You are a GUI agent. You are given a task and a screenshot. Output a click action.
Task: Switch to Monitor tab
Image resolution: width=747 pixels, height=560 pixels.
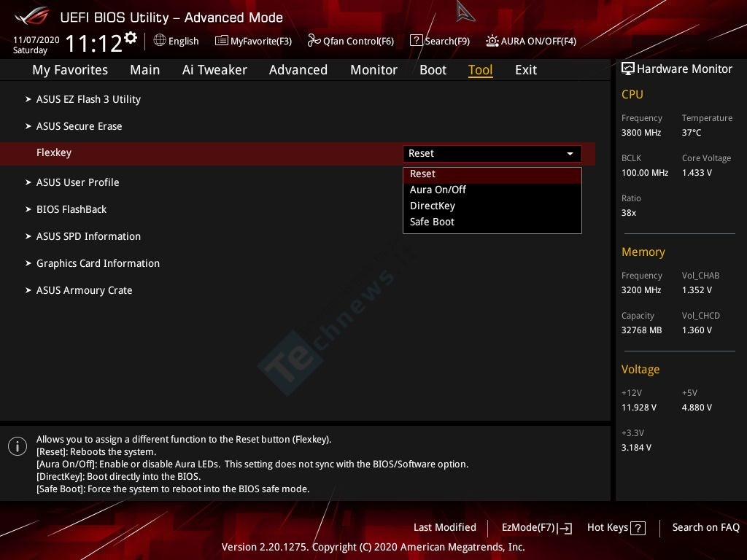coord(374,70)
